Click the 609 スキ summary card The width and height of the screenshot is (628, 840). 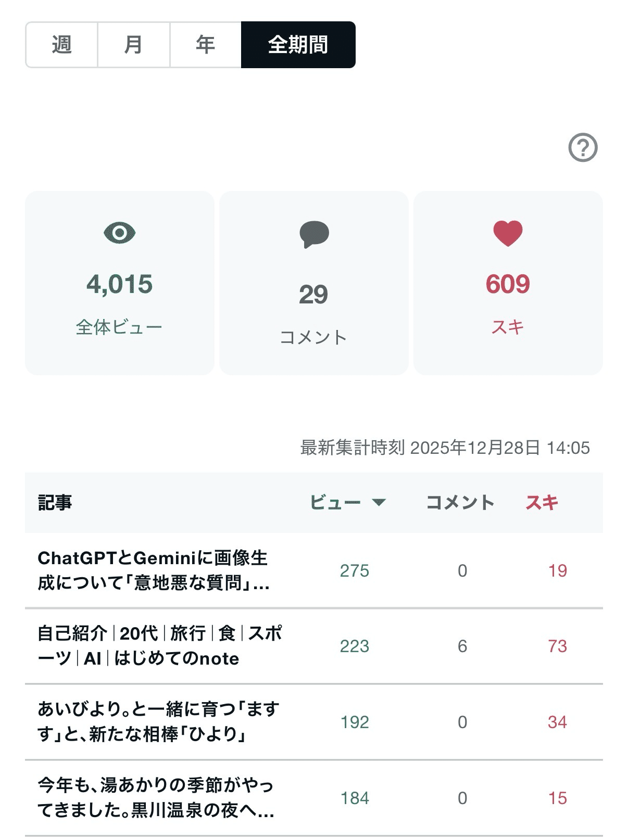pos(508,283)
